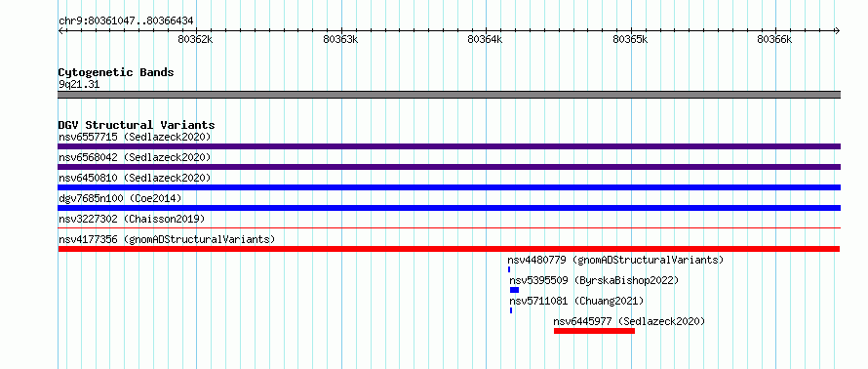Click the 80366k ruler tick label

775,40
